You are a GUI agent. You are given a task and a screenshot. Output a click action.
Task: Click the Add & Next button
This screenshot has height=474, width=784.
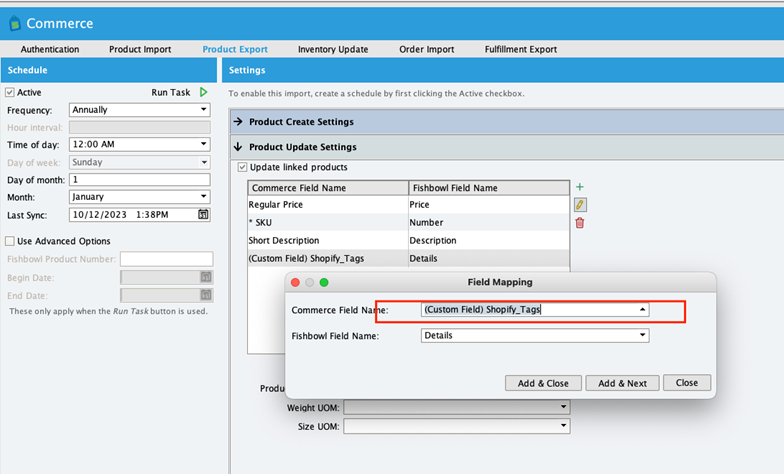tap(622, 383)
